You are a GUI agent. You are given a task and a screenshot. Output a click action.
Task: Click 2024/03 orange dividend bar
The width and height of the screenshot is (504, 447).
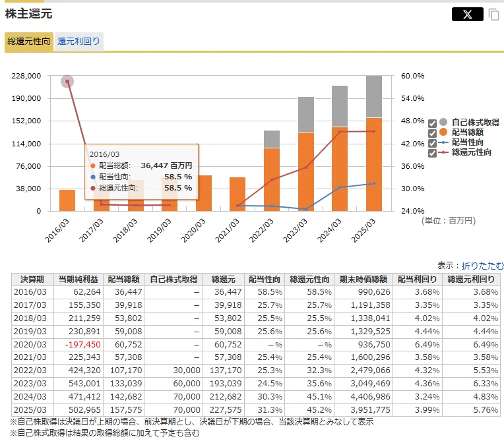pos(340,169)
